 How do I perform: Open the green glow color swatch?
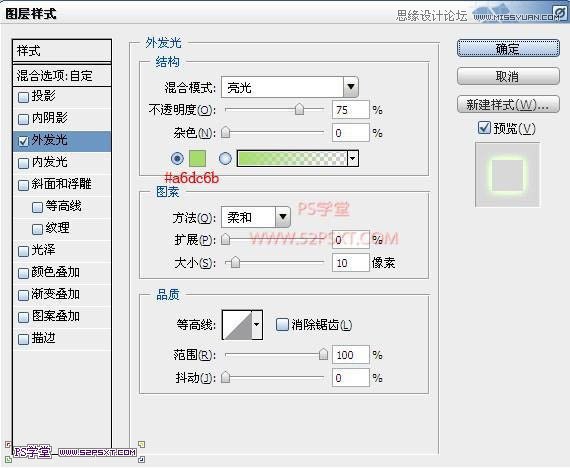point(197,159)
